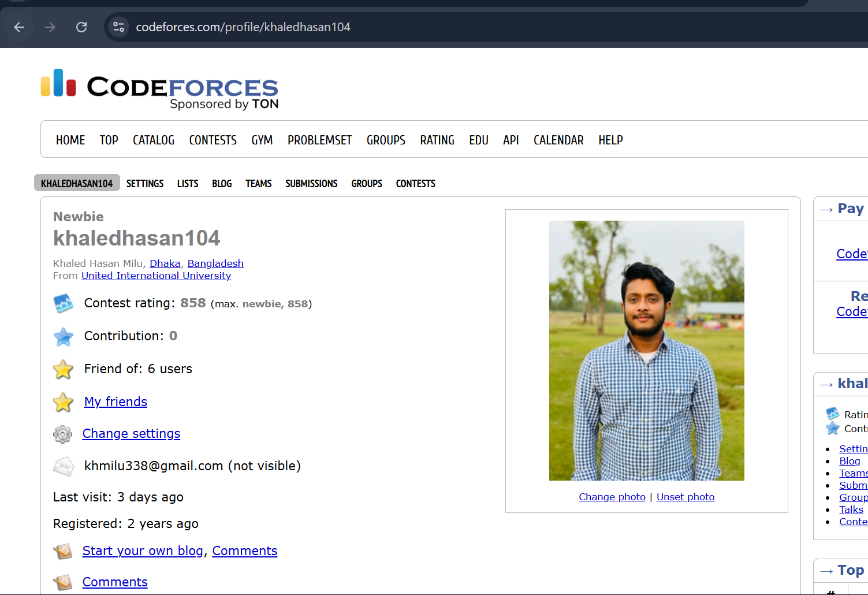Click the profile photo thumbnail

pos(646,350)
